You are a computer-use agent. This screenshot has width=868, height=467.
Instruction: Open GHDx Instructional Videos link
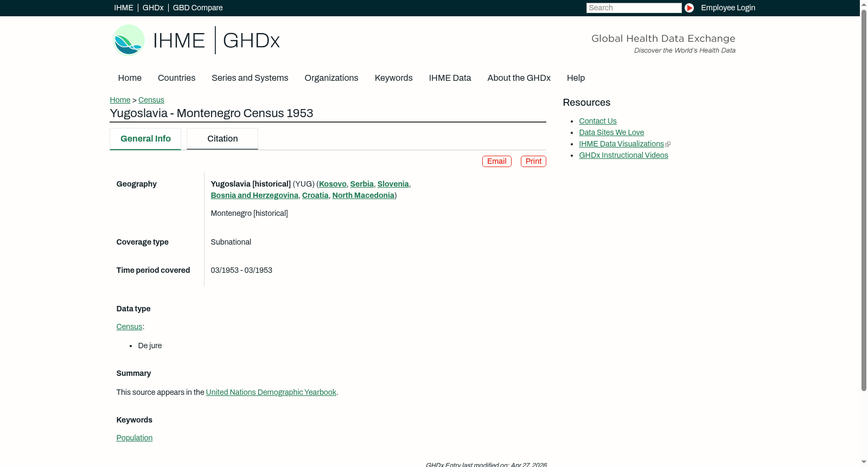[x=623, y=155]
